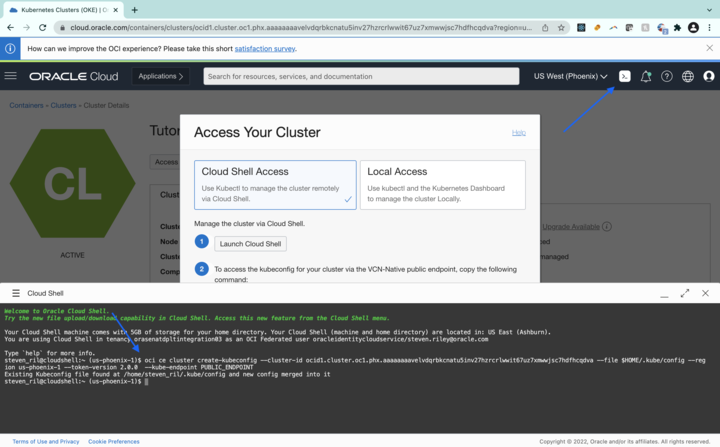Open Cloud Shell from the top bar icon

(x=624, y=76)
